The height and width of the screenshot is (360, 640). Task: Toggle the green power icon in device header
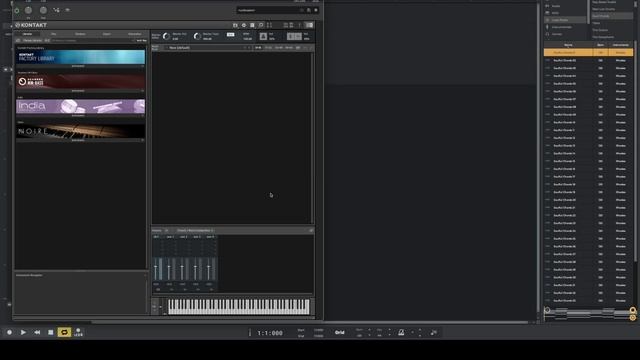point(17,10)
